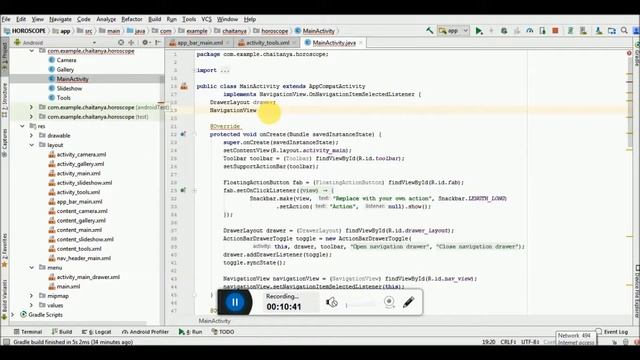Attach debugger to Android process icon
The image size is (640, 360).
click(x=542, y=31)
